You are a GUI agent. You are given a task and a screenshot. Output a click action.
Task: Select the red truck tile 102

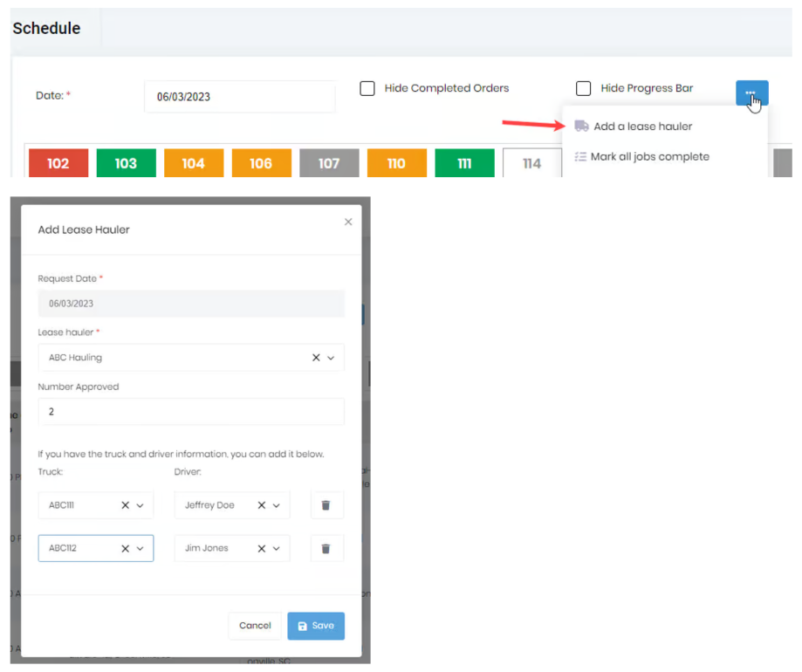tap(58, 163)
